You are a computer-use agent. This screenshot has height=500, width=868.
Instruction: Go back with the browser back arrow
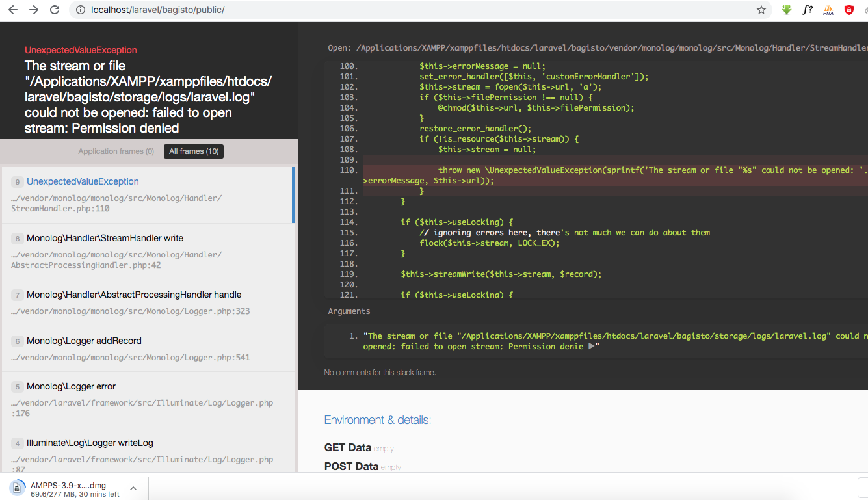[13, 10]
